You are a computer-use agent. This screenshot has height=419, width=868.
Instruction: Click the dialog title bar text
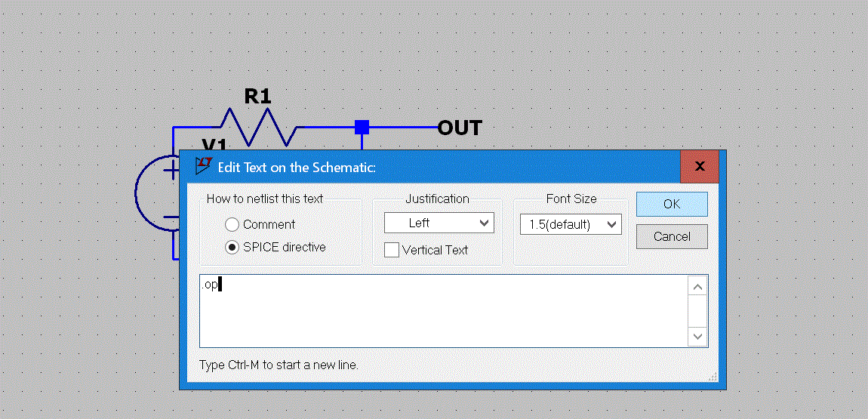(x=297, y=167)
